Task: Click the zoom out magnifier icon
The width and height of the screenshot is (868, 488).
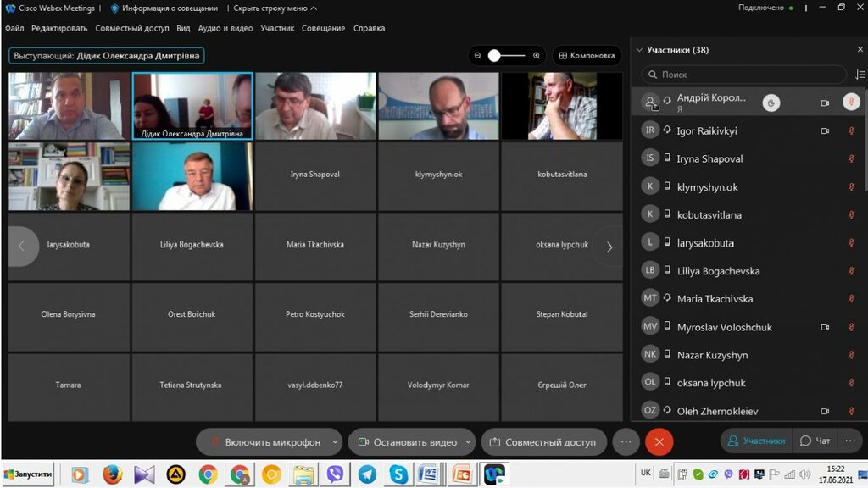Action: pyautogui.click(x=478, y=56)
